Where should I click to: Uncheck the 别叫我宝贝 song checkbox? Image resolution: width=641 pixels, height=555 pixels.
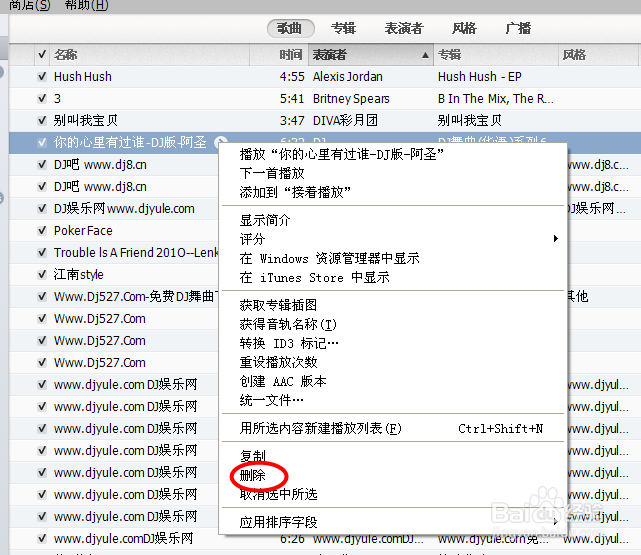click(42, 121)
